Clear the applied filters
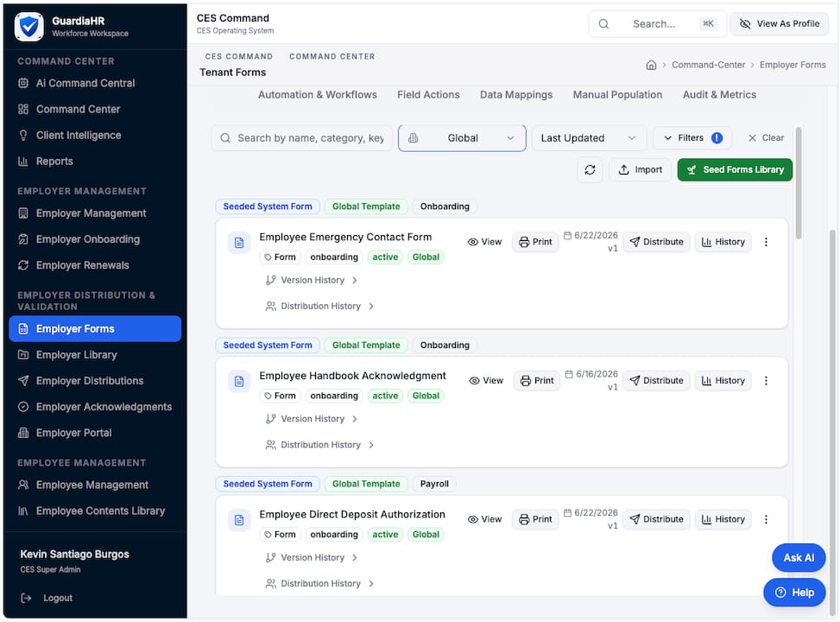Screen dimensions: 840x622 tap(766, 138)
